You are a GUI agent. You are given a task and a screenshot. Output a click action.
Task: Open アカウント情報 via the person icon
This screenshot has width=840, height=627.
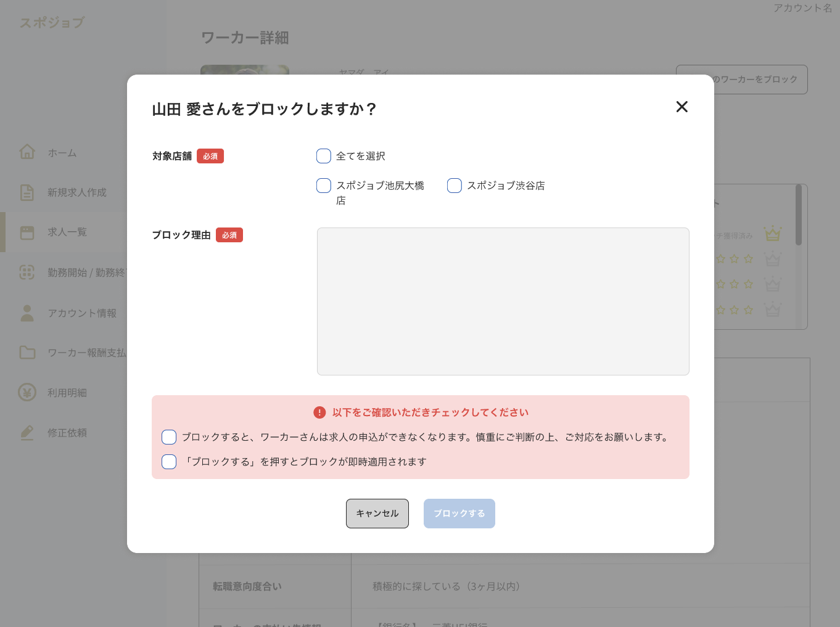pyautogui.click(x=27, y=313)
